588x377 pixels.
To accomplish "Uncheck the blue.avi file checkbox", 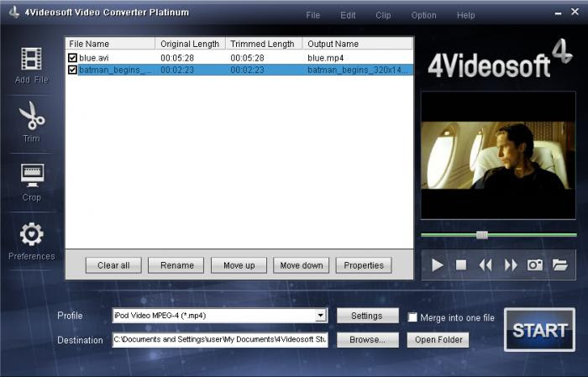I will pos(73,58).
